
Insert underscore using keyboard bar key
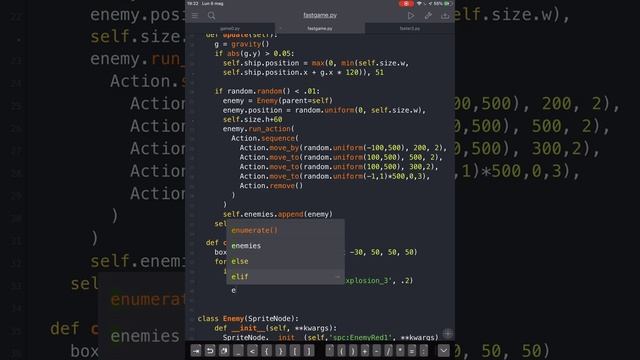point(238,351)
